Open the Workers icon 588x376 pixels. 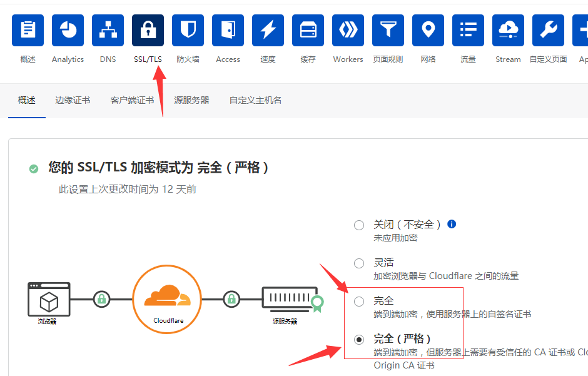coord(348,31)
